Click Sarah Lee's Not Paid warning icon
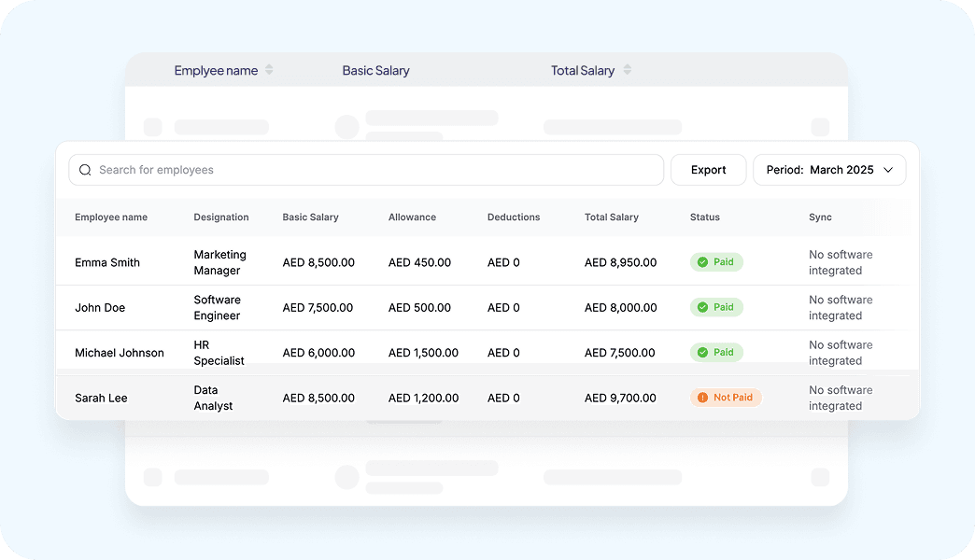The height and width of the screenshot is (560, 975). pyautogui.click(x=702, y=398)
